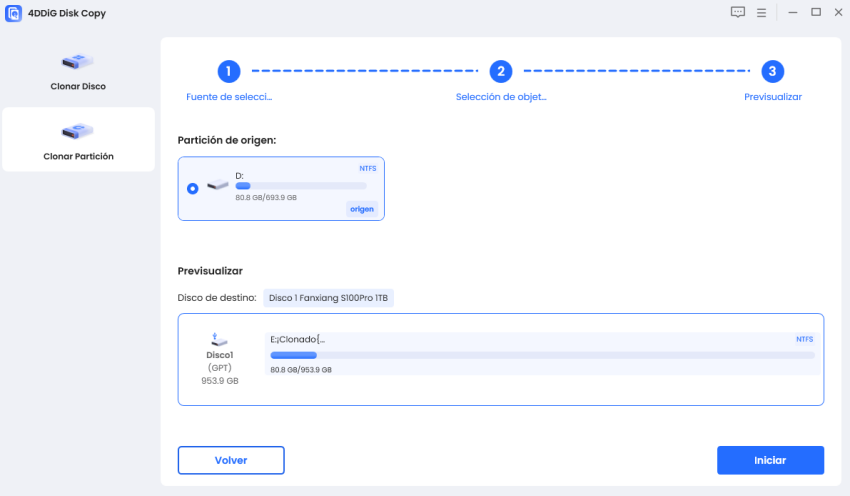Click 'Selección de objet...' step label
Screen dimensions: 850x496
coord(501,97)
